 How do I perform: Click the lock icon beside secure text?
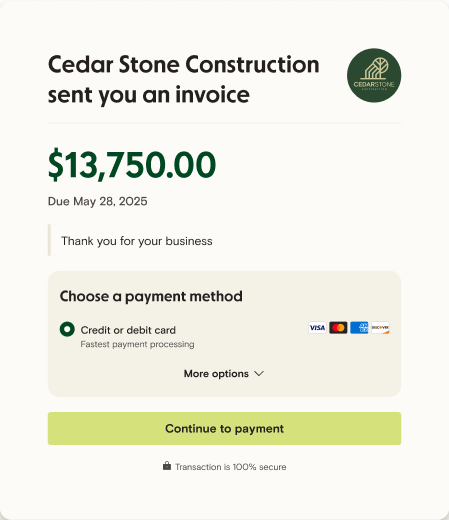(x=167, y=466)
